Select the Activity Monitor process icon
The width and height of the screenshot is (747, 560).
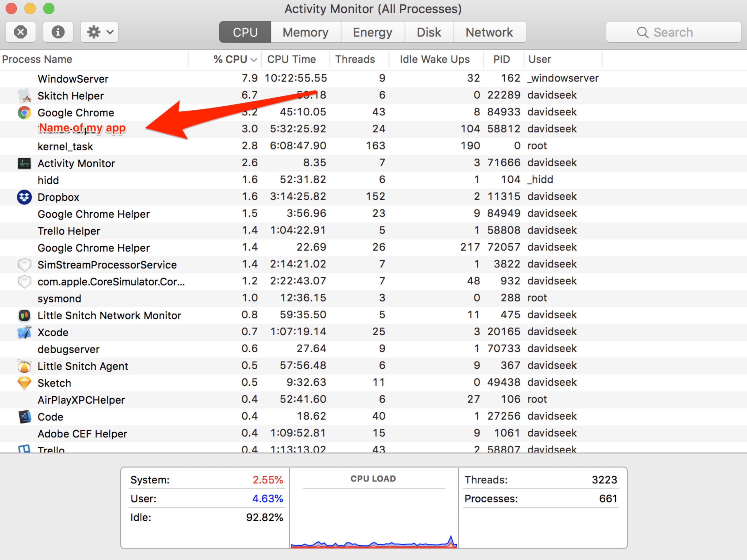[x=24, y=163]
